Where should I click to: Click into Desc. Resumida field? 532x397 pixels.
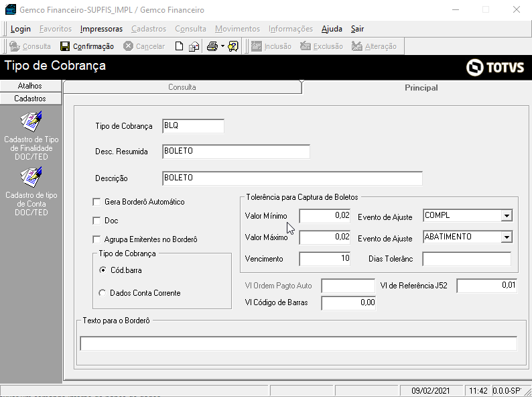[236, 152]
